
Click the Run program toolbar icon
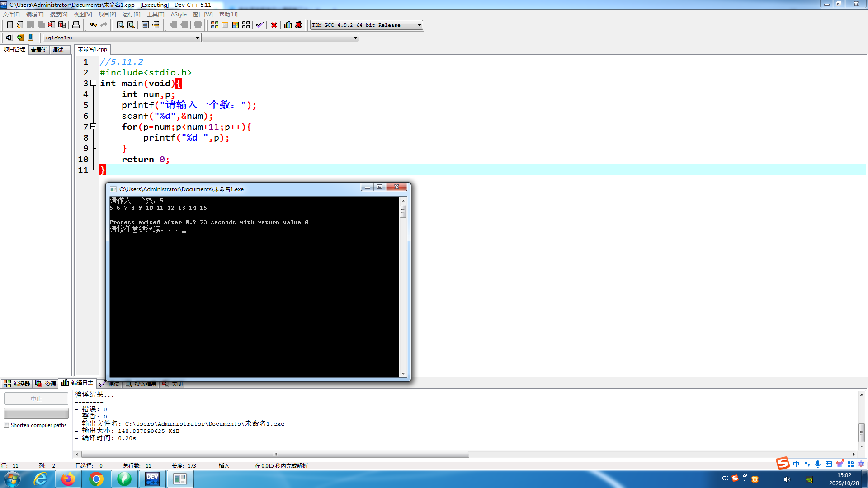pyautogui.click(x=225, y=25)
